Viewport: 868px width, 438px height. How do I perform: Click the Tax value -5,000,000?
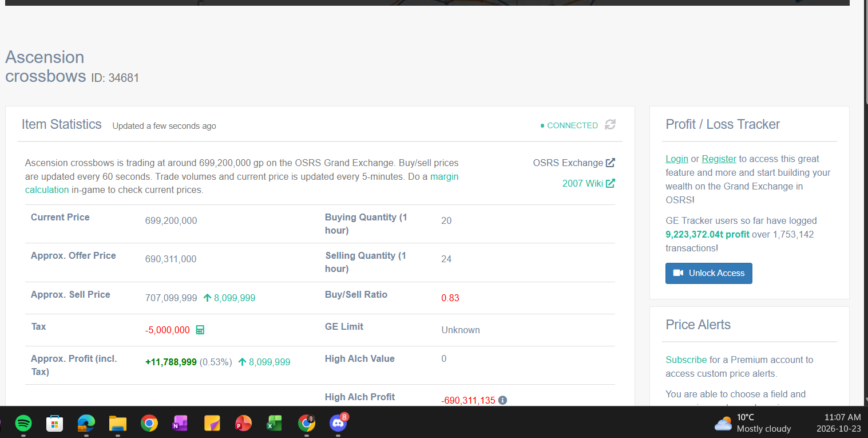tap(168, 330)
